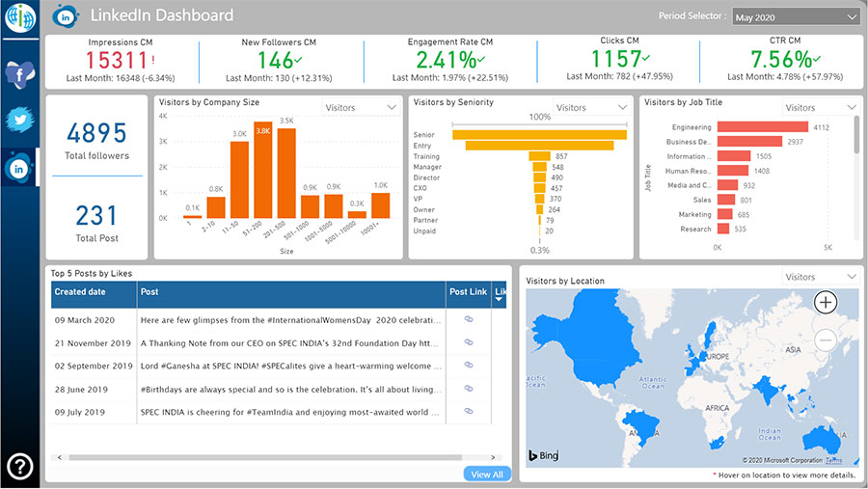This screenshot has width=868, height=489.
Task: Click sort arrow under Likes column header
Action: (x=499, y=300)
